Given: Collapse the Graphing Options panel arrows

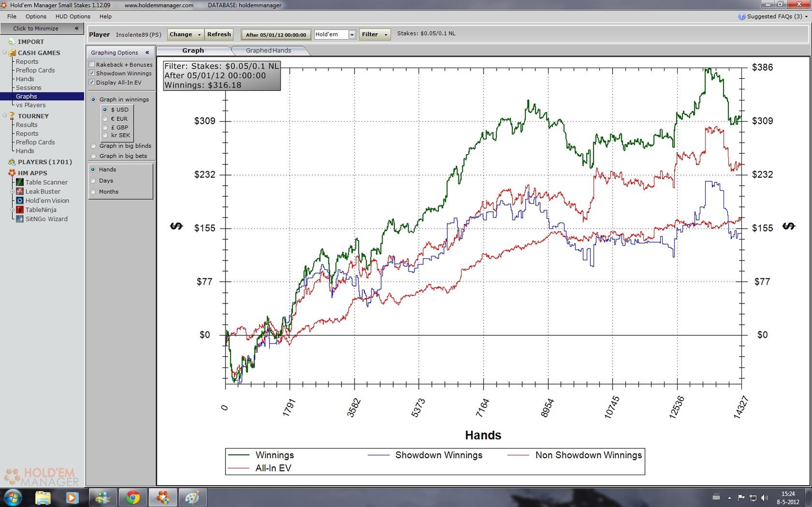Looking at the screenshot, I should click(148, 52).
